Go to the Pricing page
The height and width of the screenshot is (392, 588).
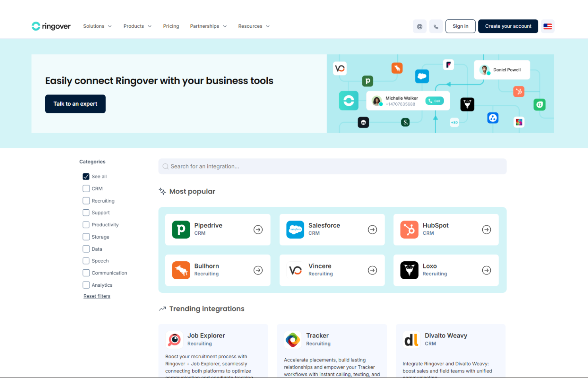point(171,26)
